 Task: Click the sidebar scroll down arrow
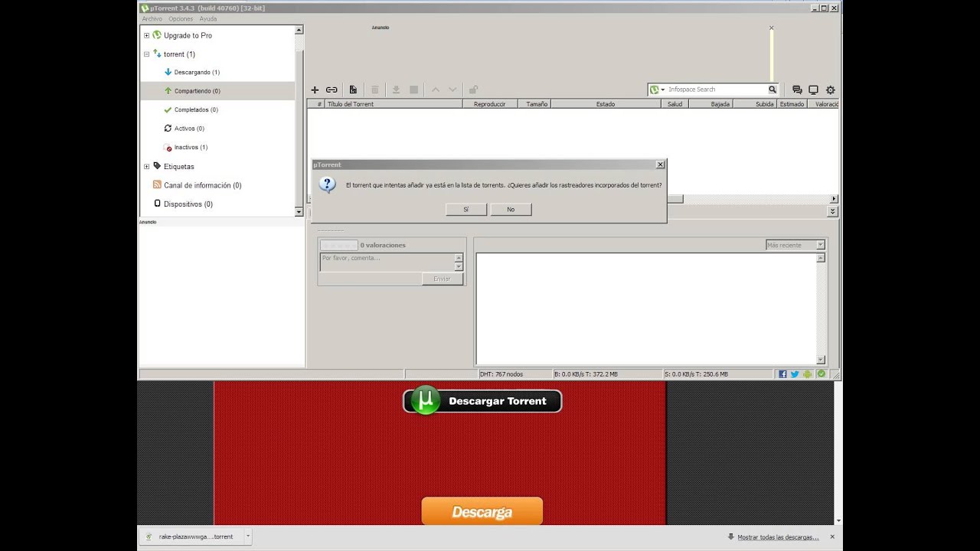[x=299, y=211]
